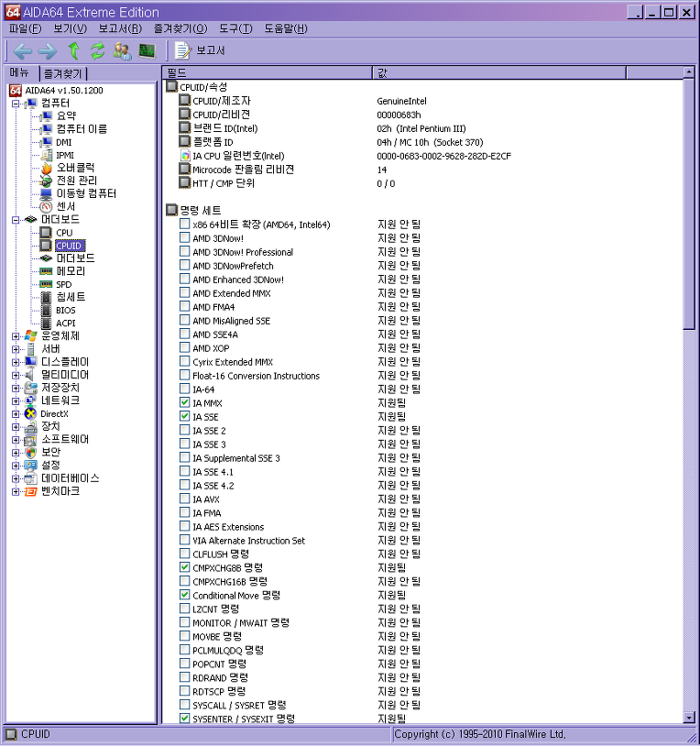The width and height of the screenshot is (700, 746).
Task: Open the DMI tree item
Action: (64, 142)
